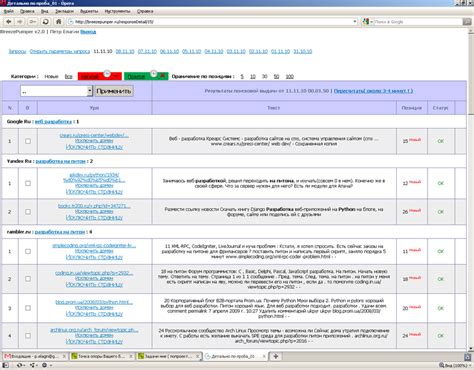Image resolution: width=474 pixels, height=370 pixels.
Task: Click the Google search input field
Action: pyautogui.click(x=417, y=22)
